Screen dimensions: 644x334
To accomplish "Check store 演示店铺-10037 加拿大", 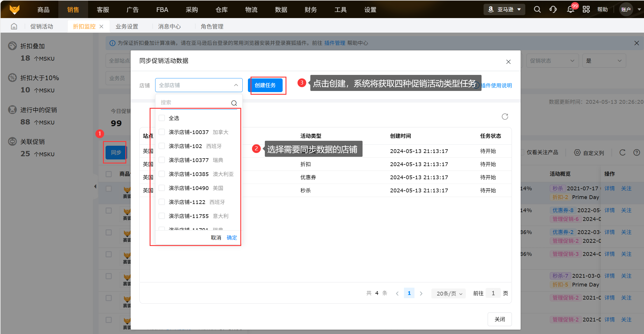I will click(x=162, y=132).
